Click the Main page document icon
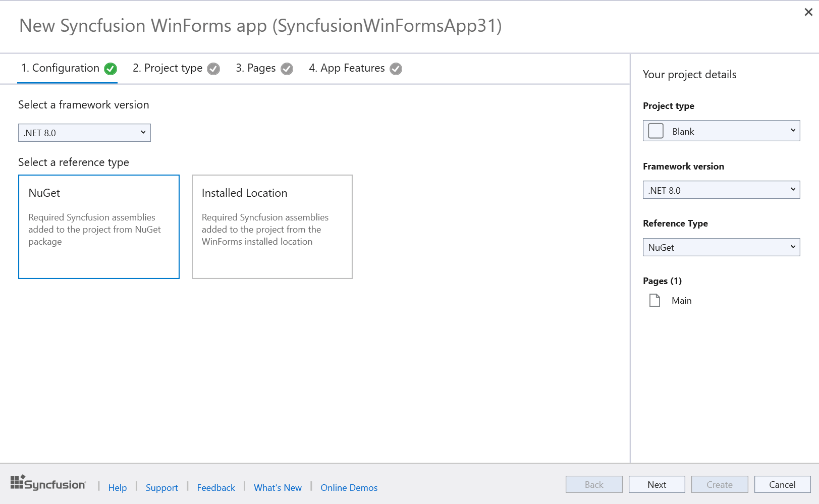This screenshot has height=504, width=819. [x=654, y=300]
